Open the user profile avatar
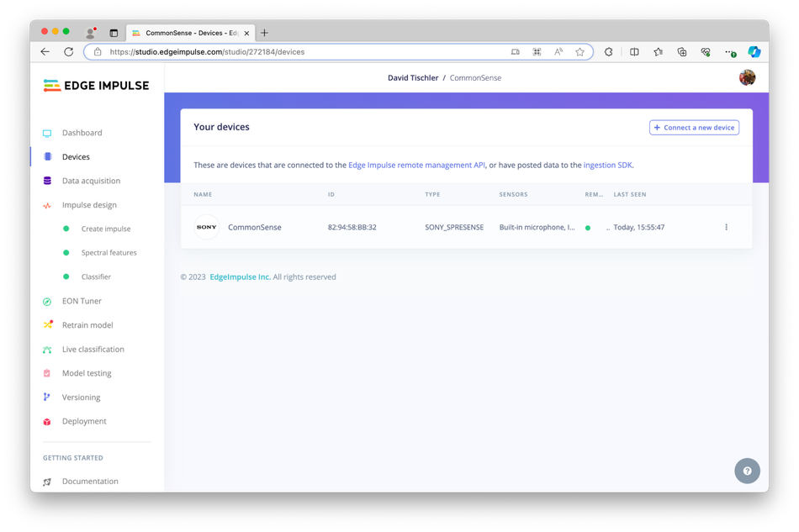This screenshot has height=532, width=799. tap(747, 77)
